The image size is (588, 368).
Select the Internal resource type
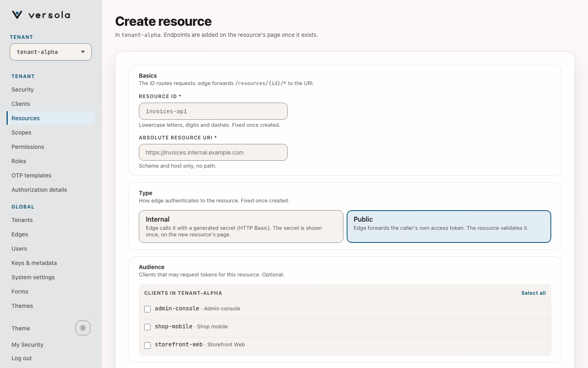click(241, 227)
